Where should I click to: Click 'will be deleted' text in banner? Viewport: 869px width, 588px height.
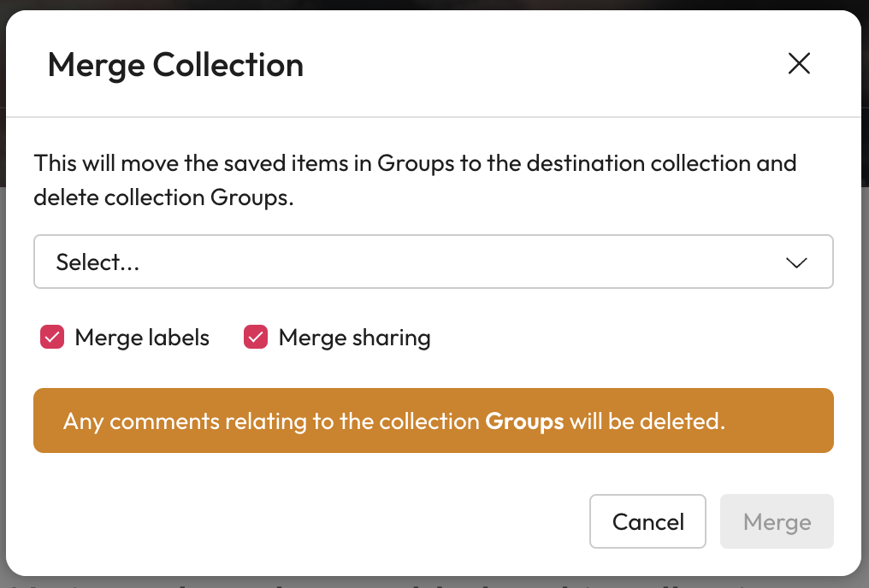pyautogui.click(x=647, y=421)
